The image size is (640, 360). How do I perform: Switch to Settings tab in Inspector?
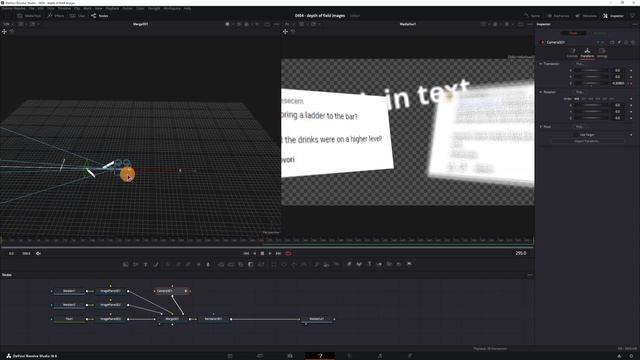pos(602,53)
